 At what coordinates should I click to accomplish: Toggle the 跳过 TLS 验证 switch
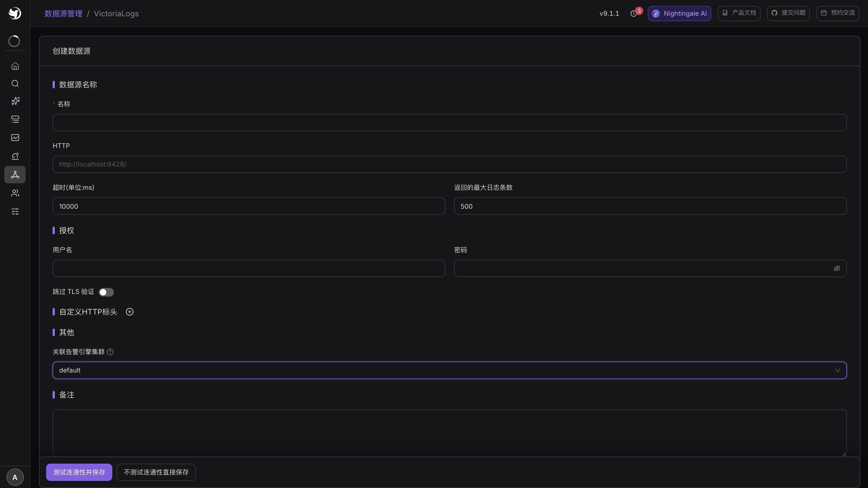coord(106,292)
